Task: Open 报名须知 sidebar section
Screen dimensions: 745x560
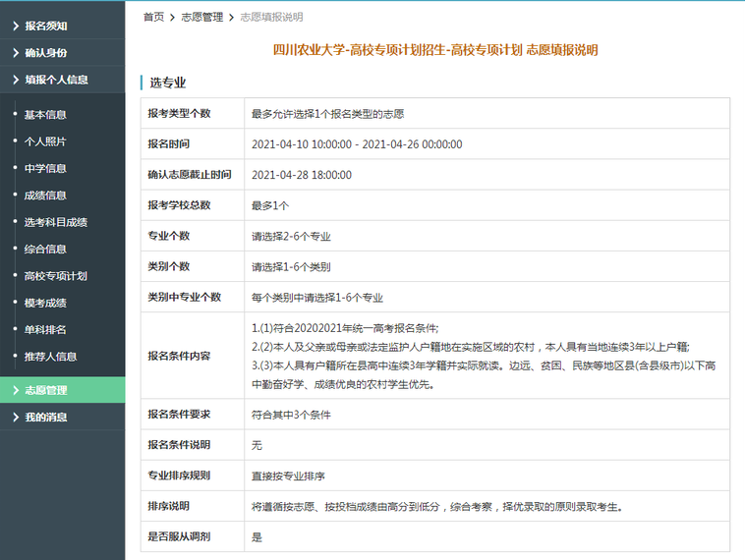Action: (62, 26)
